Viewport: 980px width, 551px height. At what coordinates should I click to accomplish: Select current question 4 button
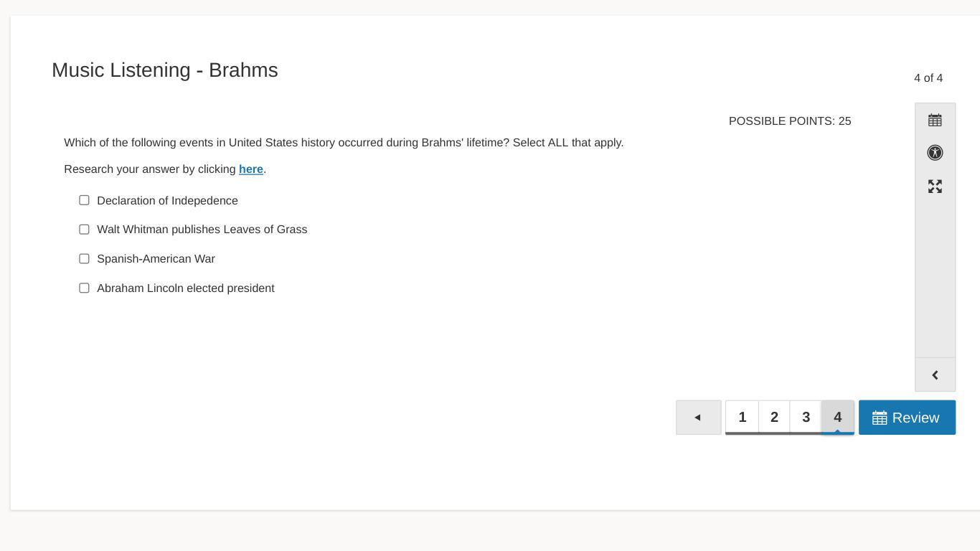tap(837, 418)
